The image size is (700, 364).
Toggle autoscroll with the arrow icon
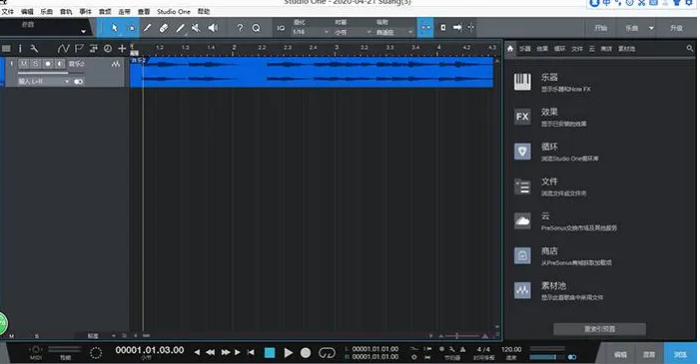click(457, 28)
